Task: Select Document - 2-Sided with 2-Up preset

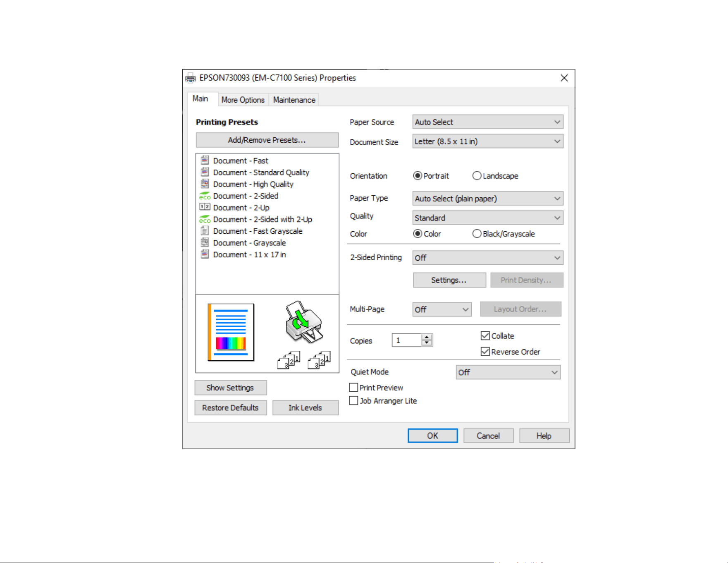Action: [263, 219]
